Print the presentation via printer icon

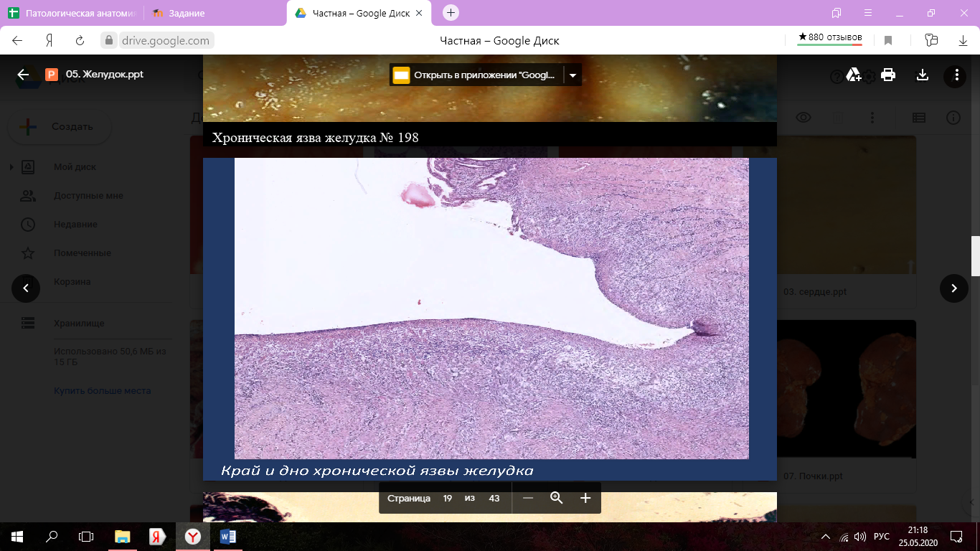pos(888,75)
